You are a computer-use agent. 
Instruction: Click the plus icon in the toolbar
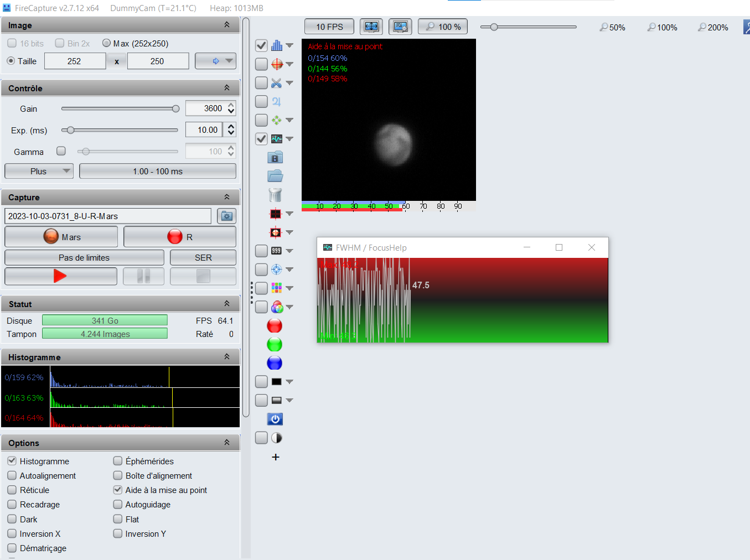tap(276, 457)
